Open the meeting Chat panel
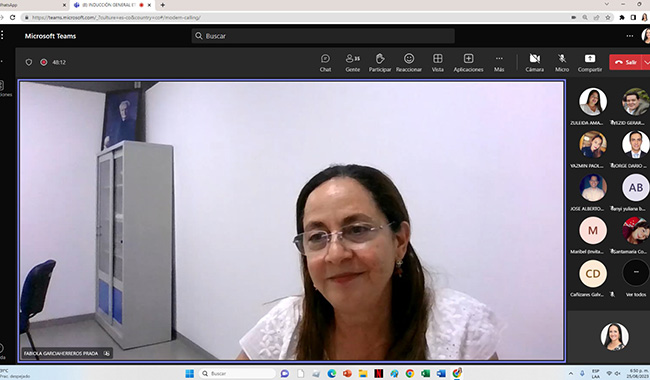 [x=325, y=63]
